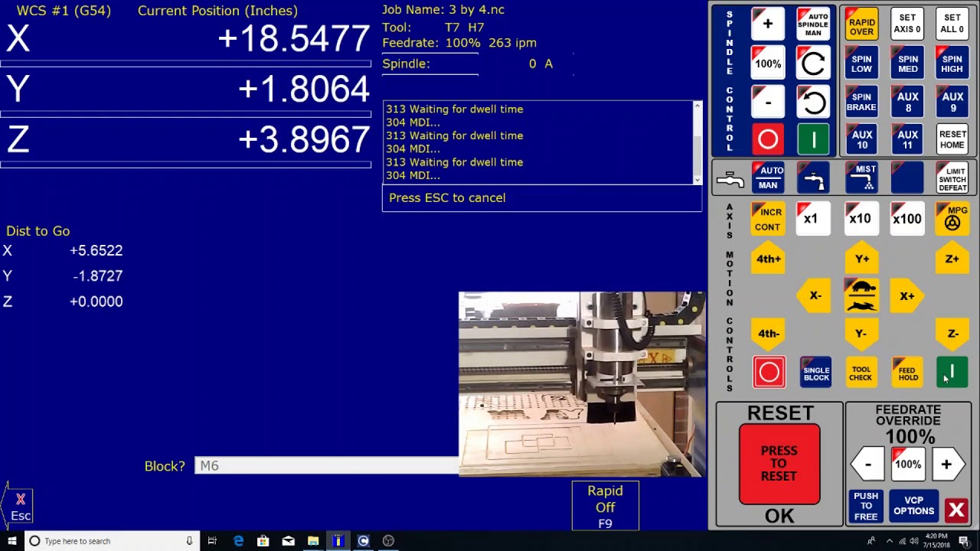The image size is (980, 551).
Task: Increase feedrate override with plus
Action: coord(947,465)
